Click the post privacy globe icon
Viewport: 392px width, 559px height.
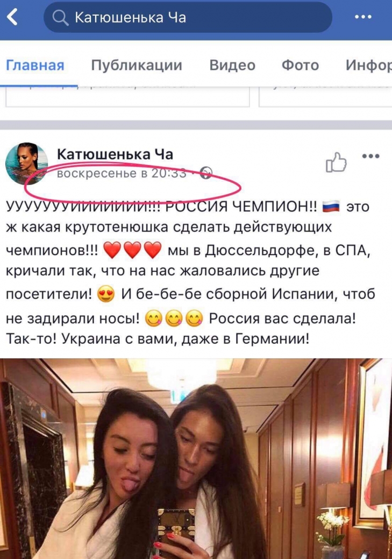(x=206, y=173)
